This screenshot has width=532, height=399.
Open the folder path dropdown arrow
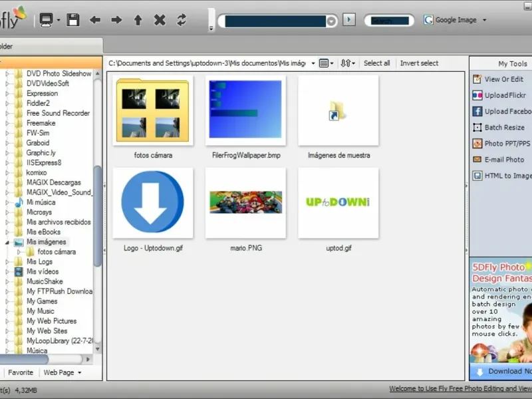point(313,63)
